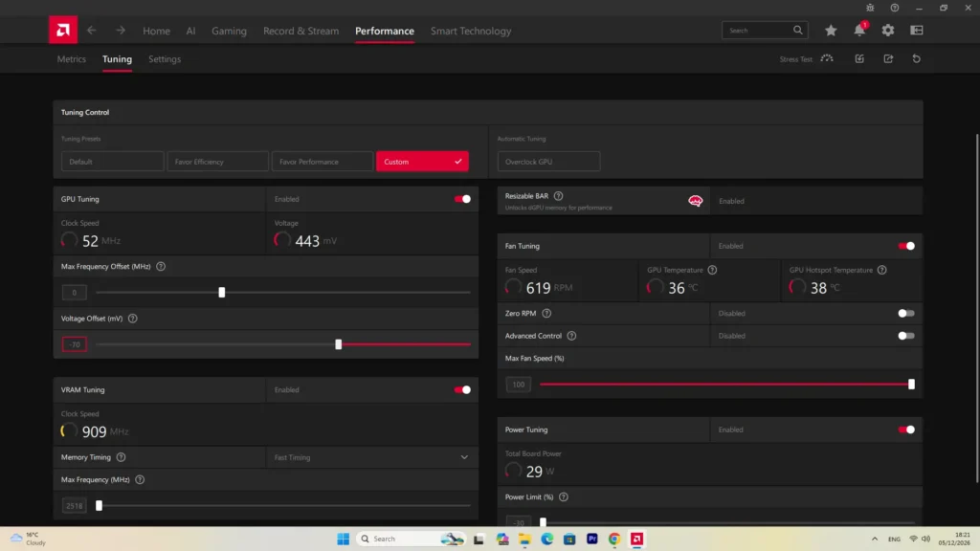The image size is (980, 551).
Task: Select Favor Performance preset
Action: pyautogui.click(x=323, y=162)
